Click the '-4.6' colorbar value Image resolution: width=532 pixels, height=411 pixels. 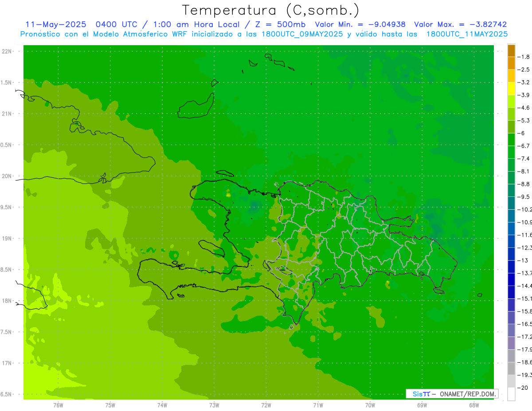tap(524, 108)
